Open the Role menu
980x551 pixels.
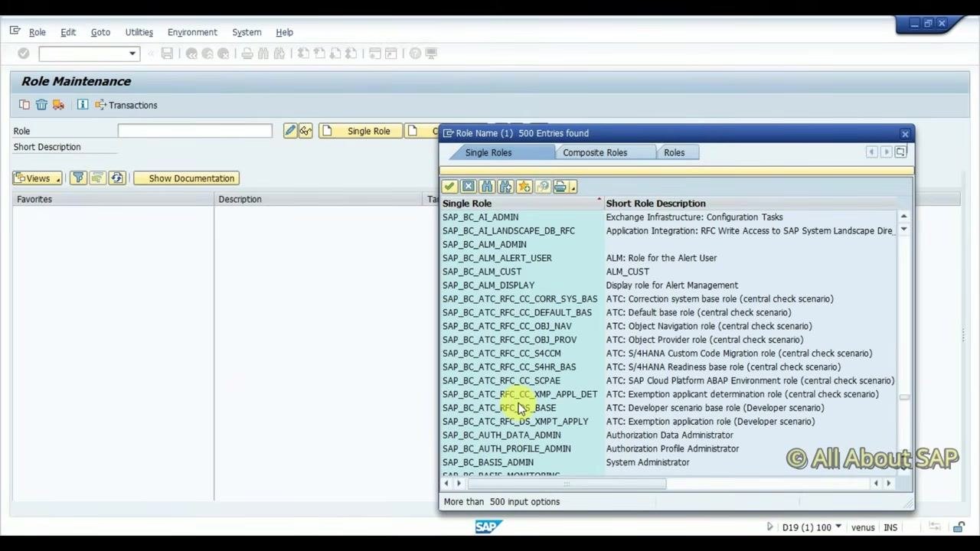[38, 32]
